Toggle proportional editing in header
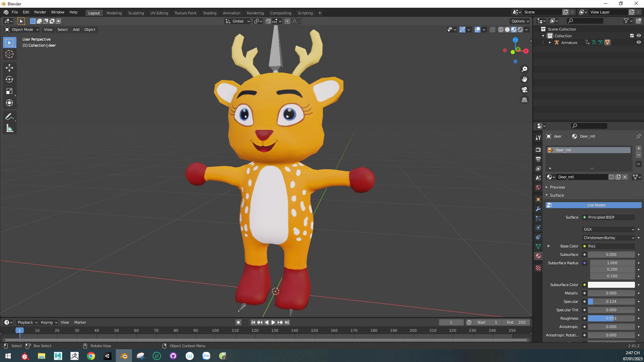The width and height of the screenshot is (644, 362). click(287, 21)
